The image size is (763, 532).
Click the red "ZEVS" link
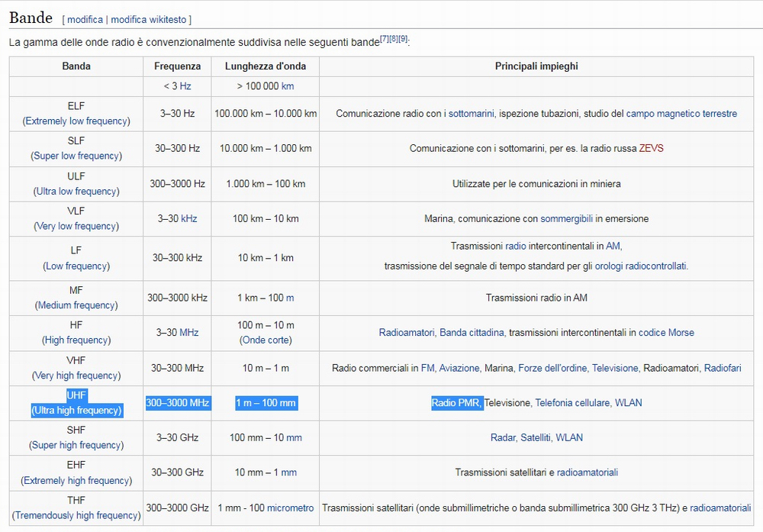[x=651, y=149]
